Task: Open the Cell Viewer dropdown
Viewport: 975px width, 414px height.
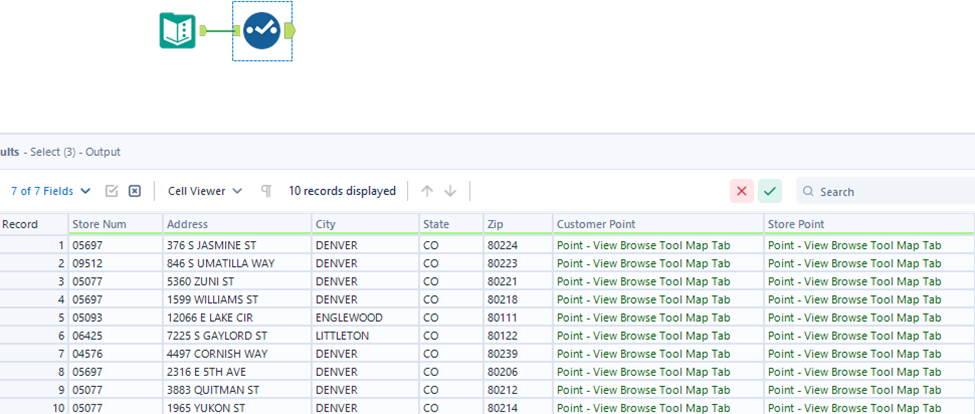Action: 205,191
